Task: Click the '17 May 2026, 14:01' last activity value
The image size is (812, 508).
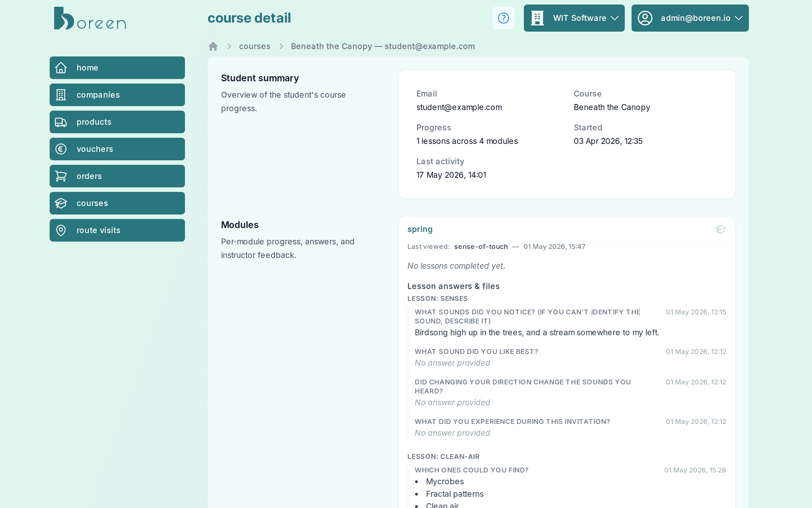Action: [x=451, y=175]
